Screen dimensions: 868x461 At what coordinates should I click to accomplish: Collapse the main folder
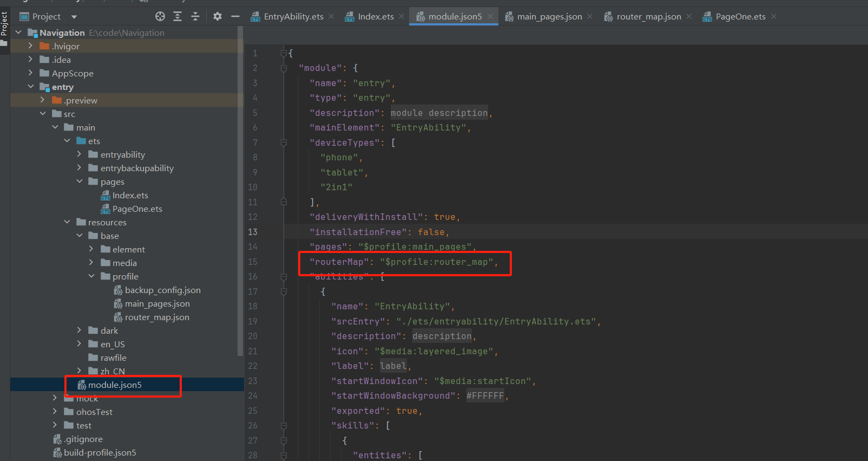pos(55,127)
